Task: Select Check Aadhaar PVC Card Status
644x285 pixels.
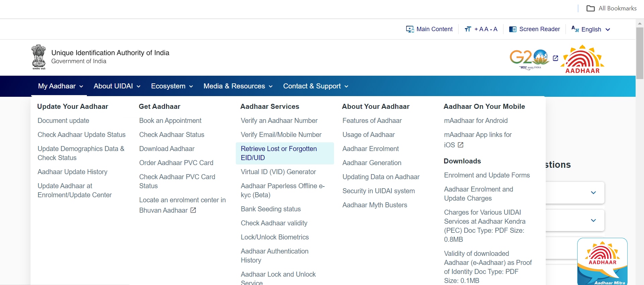Action: coord(177,181)
